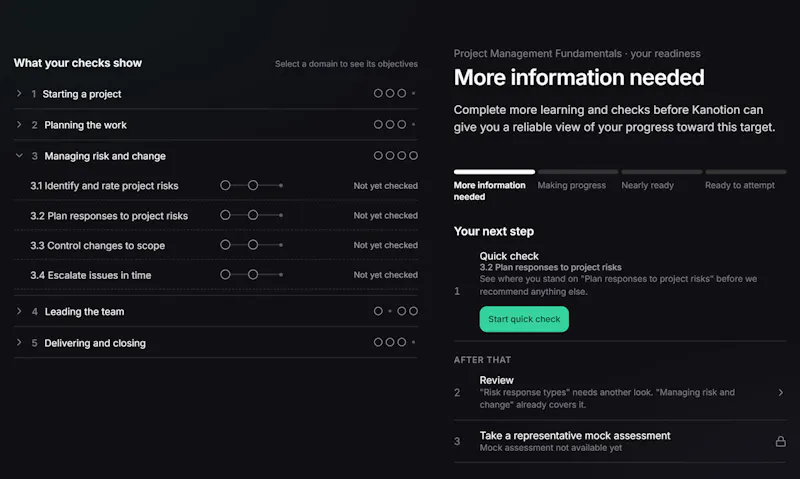Expand the Starting a project domain chevron
Viewport: 800px width, 479px height.
coord(19,93)
